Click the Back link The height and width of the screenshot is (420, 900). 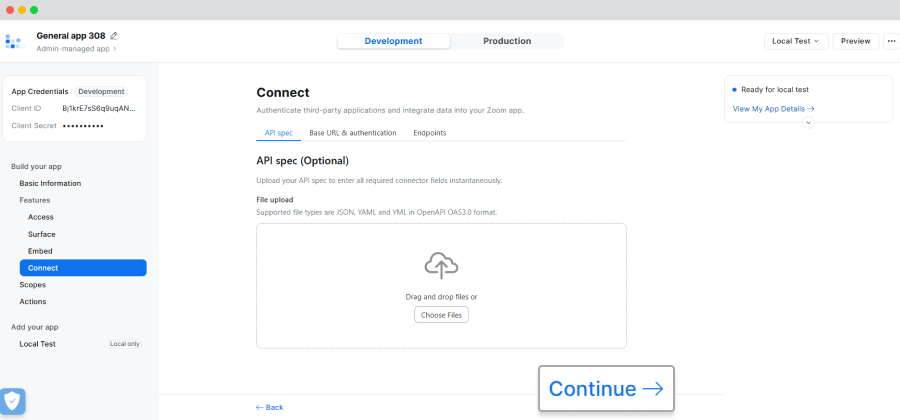coord(270,407)
